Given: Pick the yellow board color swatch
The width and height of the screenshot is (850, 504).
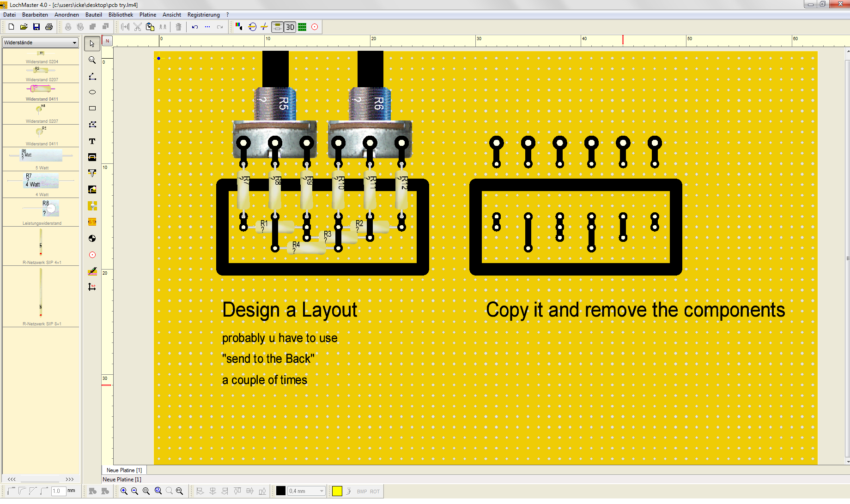Looking at the screenshot, I should (337, 491).
